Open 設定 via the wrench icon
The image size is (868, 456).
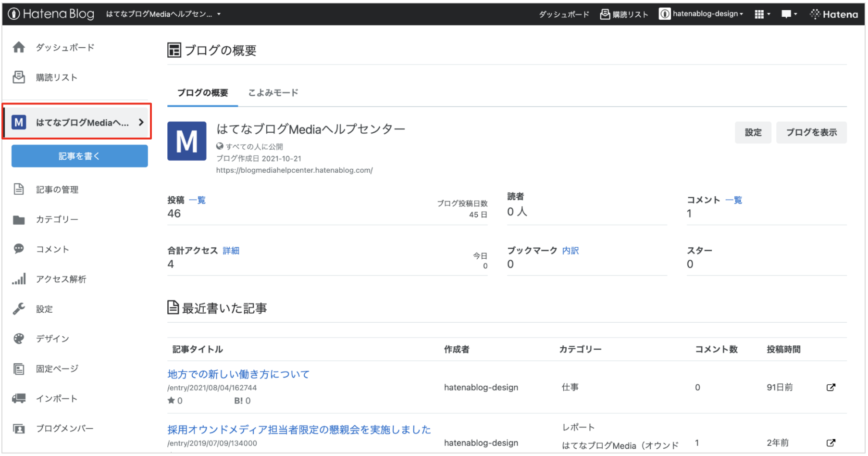(x=19, y=309)
